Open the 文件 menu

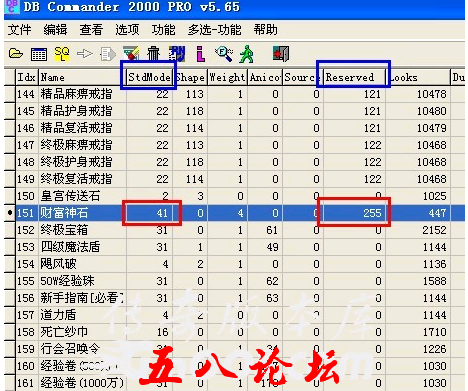click(x=20, y=30)
